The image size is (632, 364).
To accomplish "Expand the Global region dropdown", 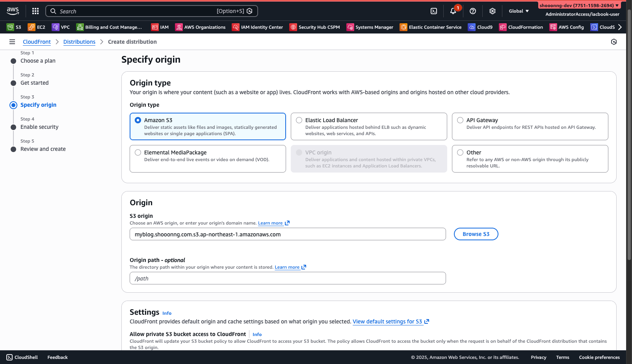I will [519, 11].
